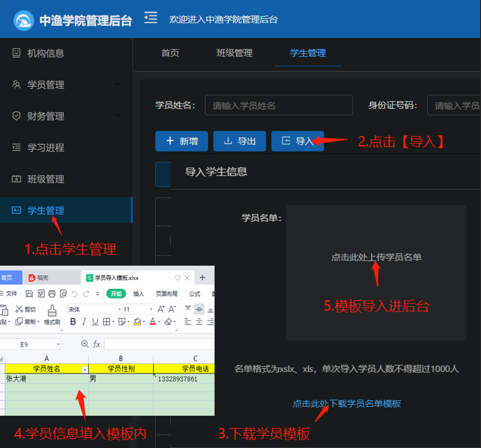Image resolution: width=481 pixels, height=448 pixels.
Task: Click the decrease font size icon
Action: pos(172,309)
